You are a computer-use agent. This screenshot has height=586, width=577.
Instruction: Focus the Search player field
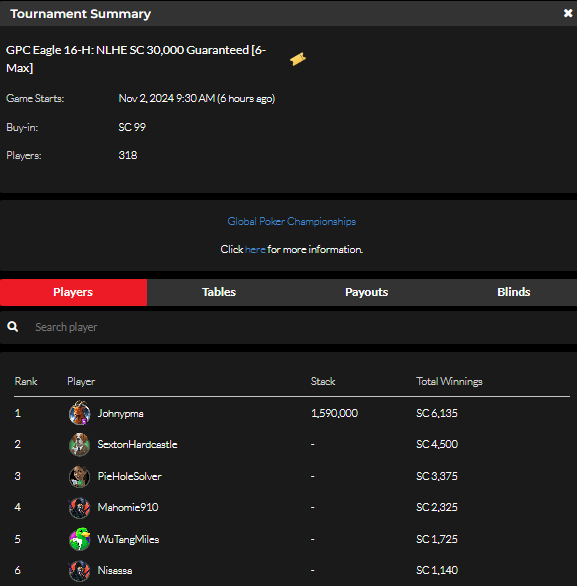coord(288,327)
